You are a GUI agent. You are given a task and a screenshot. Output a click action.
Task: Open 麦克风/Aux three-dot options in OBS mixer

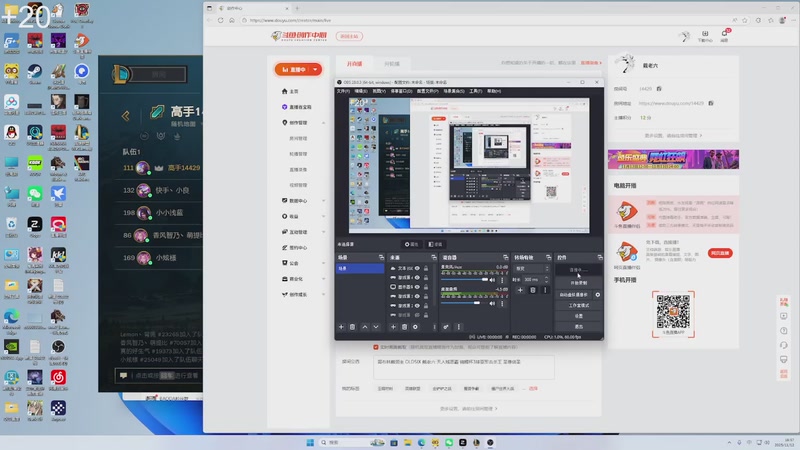pyautogui.click(x=502, y=280)
